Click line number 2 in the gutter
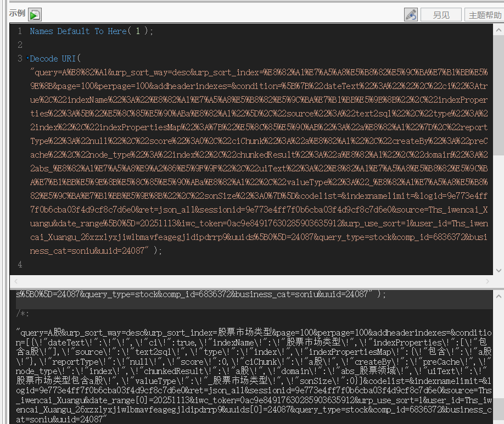Screen dimensions: 504x424 pos(20,44)
